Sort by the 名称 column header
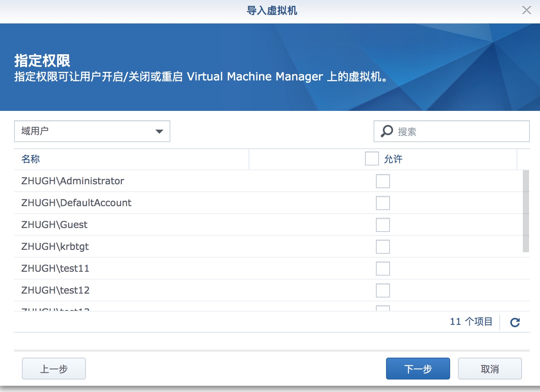Image resolution: width=540 pixels, height=392 pixels. pos(131,159)
